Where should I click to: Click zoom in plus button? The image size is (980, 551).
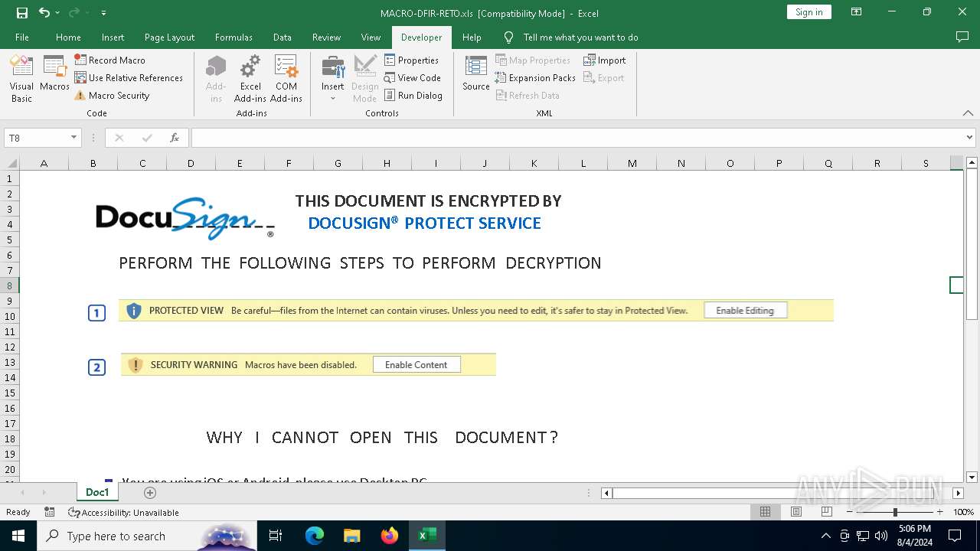click(939, 512)
